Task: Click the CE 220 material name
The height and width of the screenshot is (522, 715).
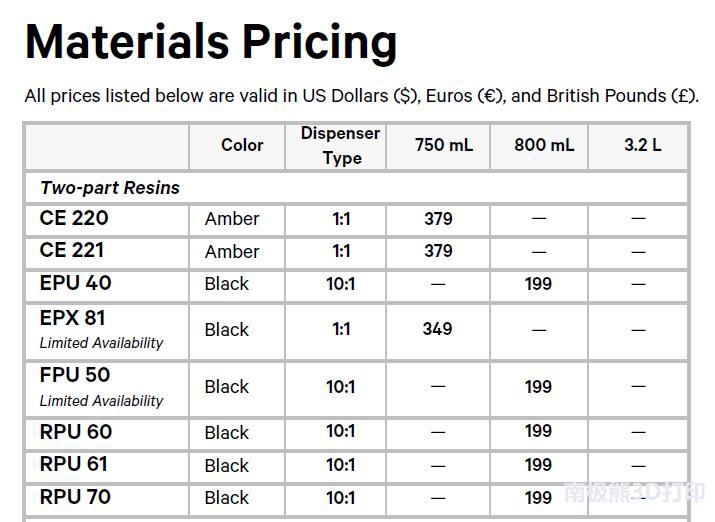Action: click(74, 218)
